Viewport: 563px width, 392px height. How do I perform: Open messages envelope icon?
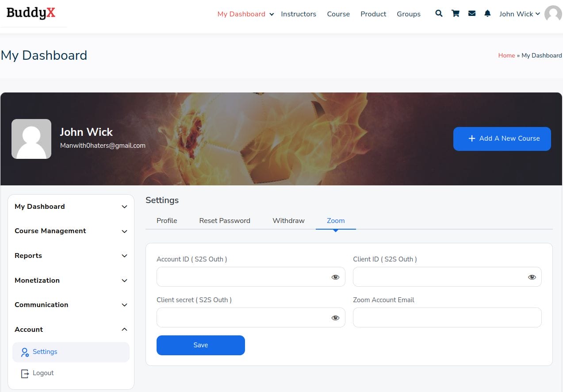[472, 14]
